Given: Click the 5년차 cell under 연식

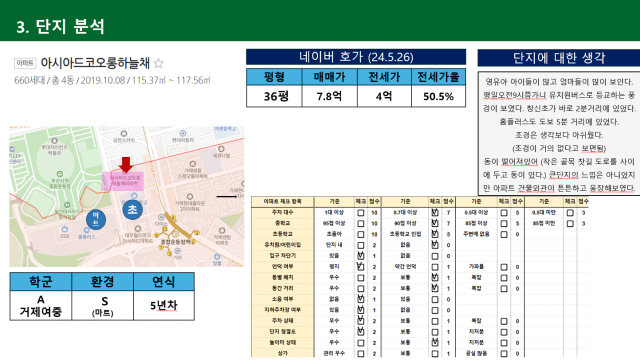Looking at the screenshot, I should pyautogui.click(x=164, y=305).
